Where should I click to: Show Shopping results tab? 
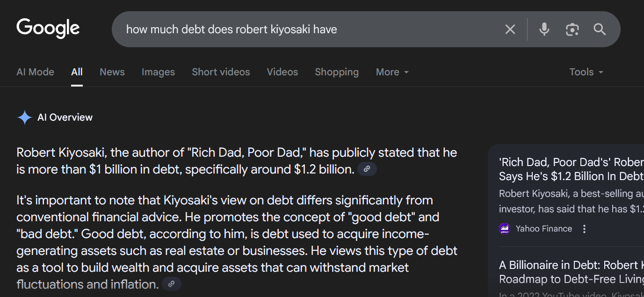[336, 72]
